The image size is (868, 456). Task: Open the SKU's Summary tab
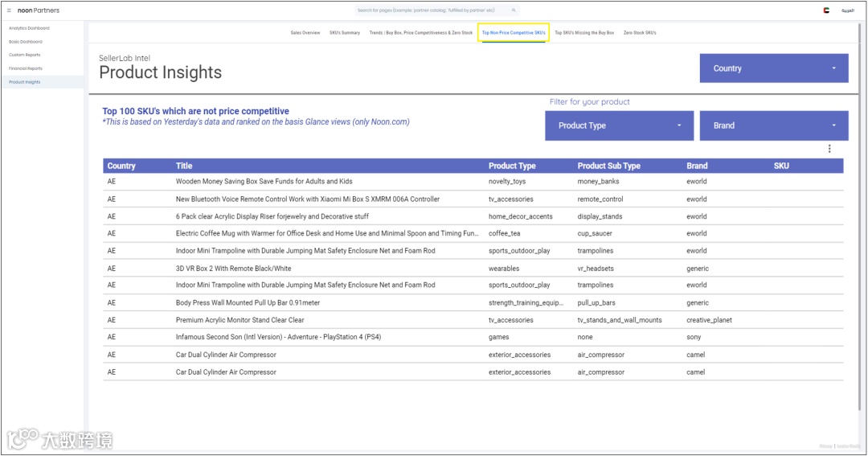point(344,33)
